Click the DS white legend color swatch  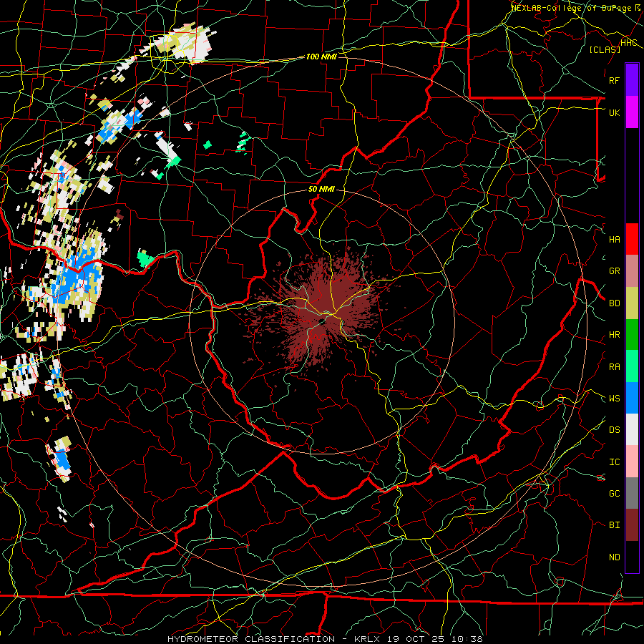632,429
